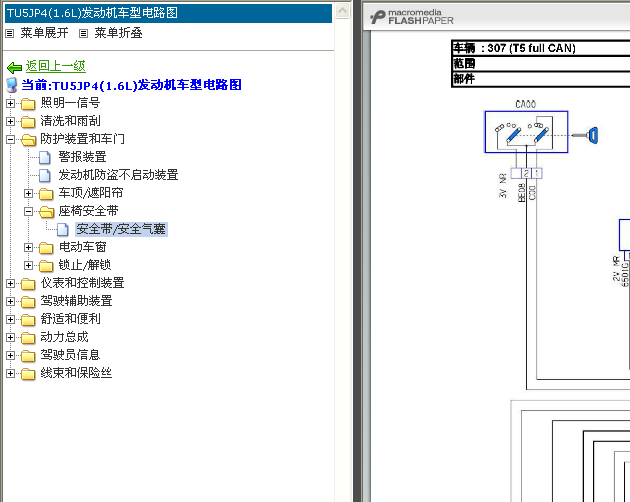Screen dimensions: 630x502
Task: Click the 菜单展开 expand-all icon
Action: click(9, 33)
